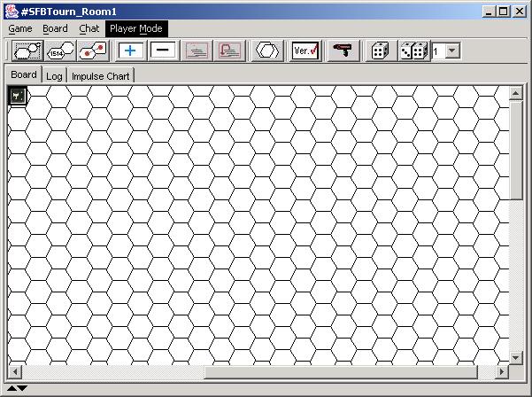Open the Game menu
This screenshot has height=397, width=532.
click(x=20, y=28)
